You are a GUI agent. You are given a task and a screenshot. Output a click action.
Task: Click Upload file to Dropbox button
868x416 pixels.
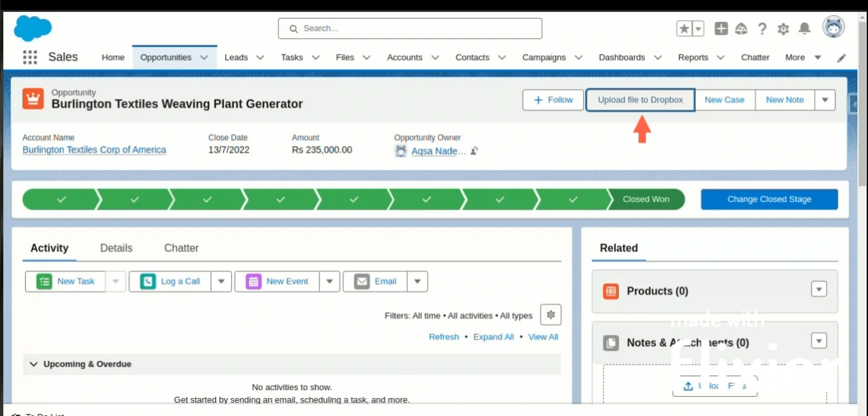click(640, 100)
